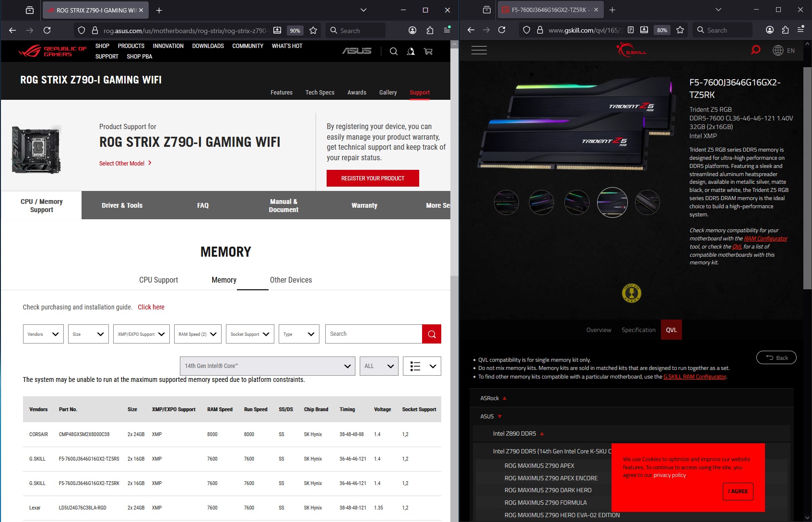This screenshot has width=812, height=522.
Task: Open the G.SKILL Overview tab
Action: (599, 330)
